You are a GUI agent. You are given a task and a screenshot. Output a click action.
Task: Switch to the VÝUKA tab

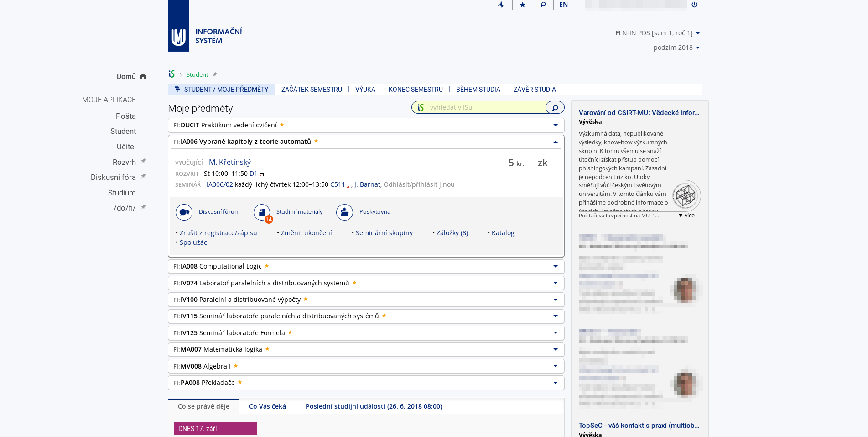coord(365,90)
